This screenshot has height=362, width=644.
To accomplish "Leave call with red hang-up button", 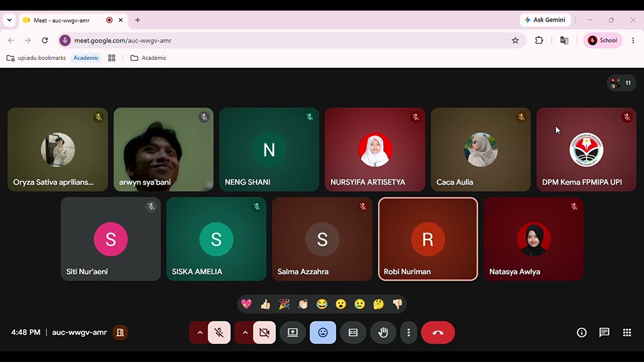I will click(438, 332).
